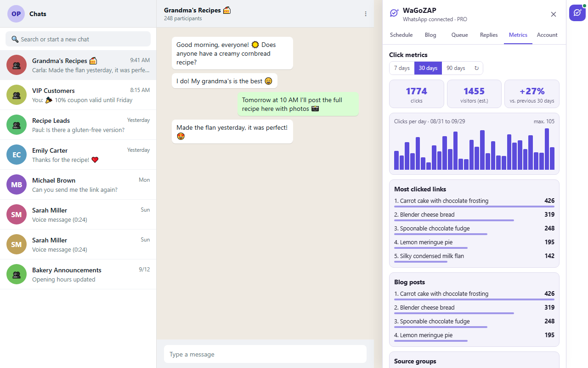588x368 pixels.
Task: Click Bakery Announcements group avatar
Action: [x=17, y=274]
